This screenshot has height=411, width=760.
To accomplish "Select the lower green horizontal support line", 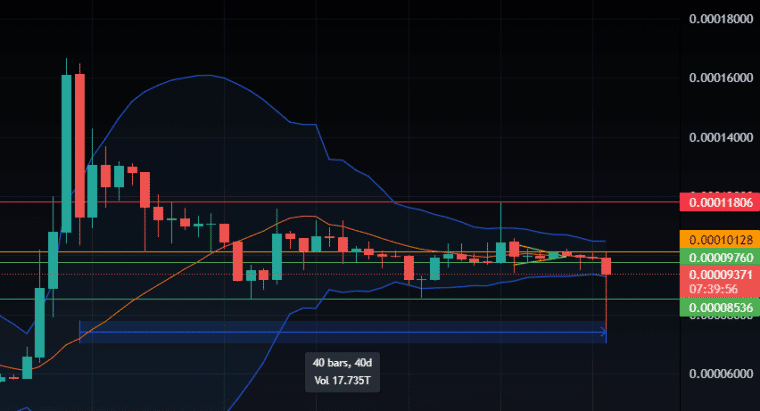I will click(339, 299).
